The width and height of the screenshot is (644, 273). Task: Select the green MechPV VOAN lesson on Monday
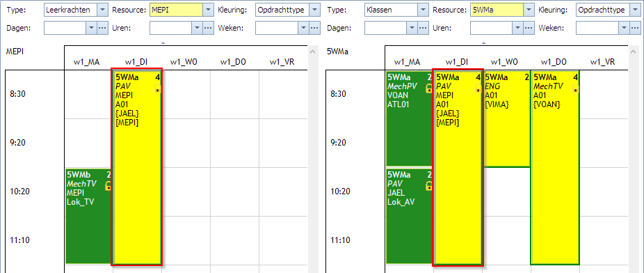[409, 118]
